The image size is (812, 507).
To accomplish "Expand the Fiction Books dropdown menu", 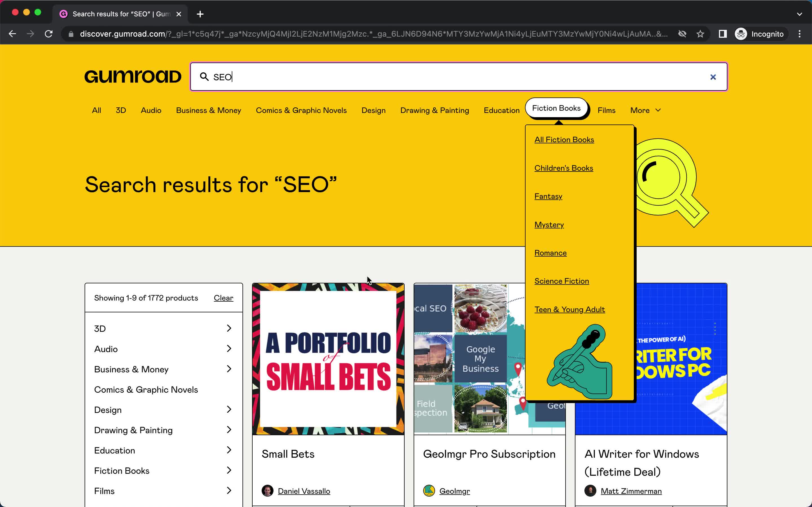I will click(x=556, y=108).
